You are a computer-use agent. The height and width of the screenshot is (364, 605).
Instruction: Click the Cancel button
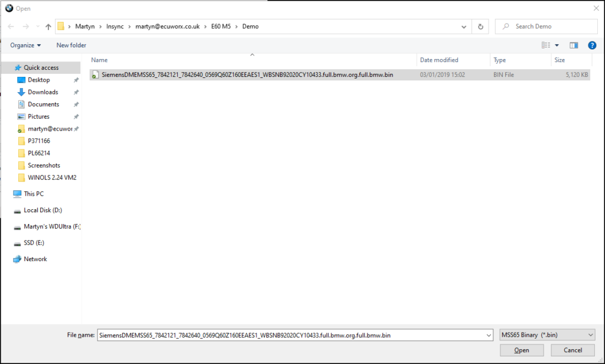click(x=573, y=350)
